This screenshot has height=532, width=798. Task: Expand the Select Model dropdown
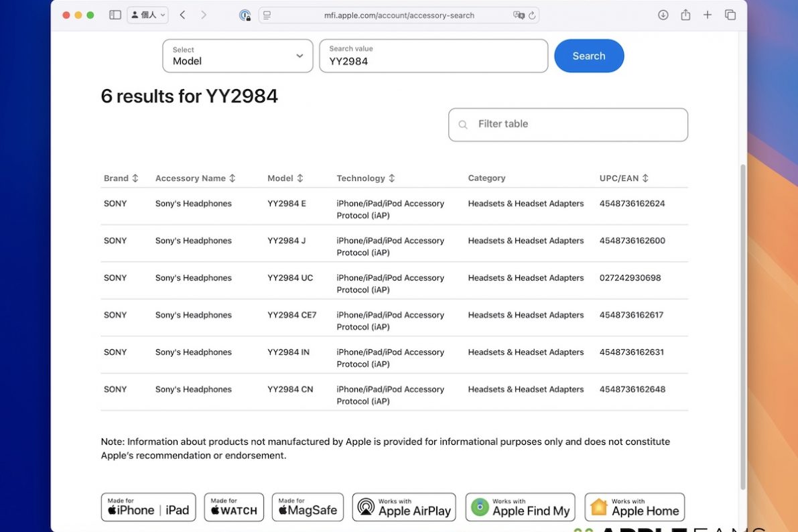(x=237, y=56)
